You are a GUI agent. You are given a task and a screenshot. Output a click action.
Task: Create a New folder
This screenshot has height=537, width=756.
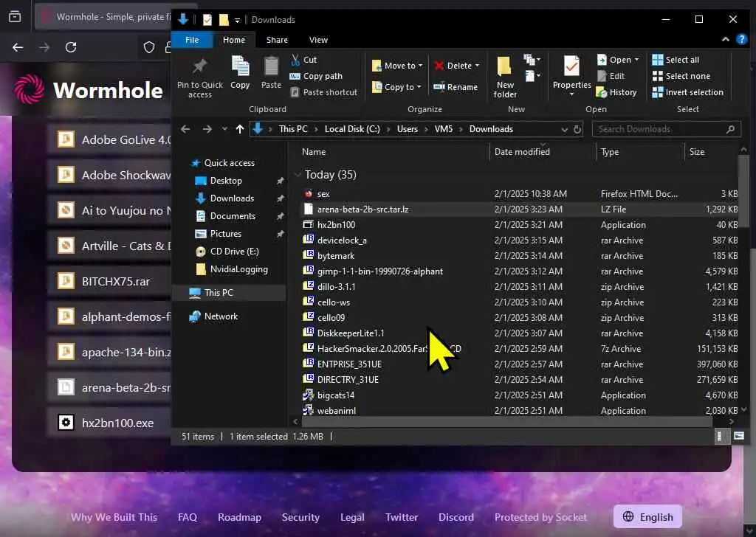coord(504,77)
